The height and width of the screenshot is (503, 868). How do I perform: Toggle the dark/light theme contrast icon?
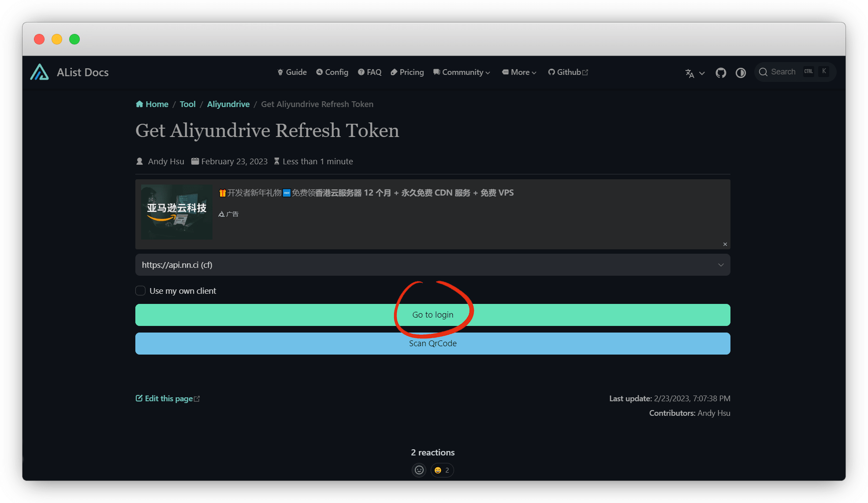pyautogui.click(x=741, y=73)
